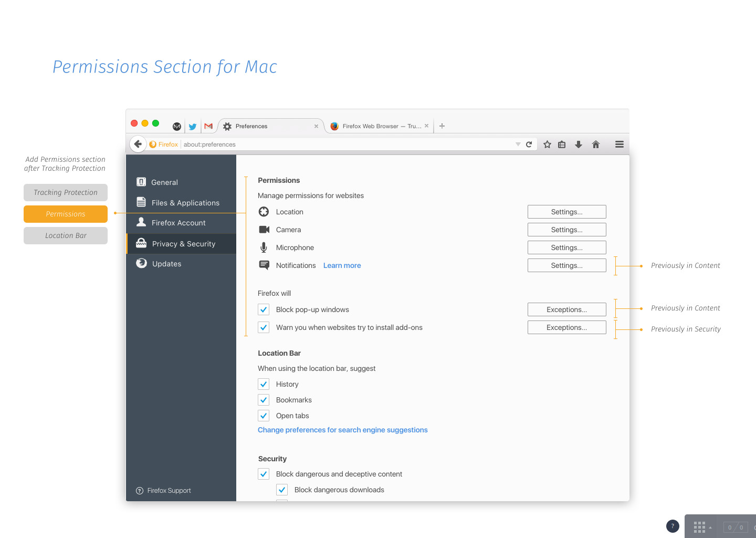Image resolution: width=756 pixels, height=538 pixels.
Task: Click the 0/0 page counter box
Action: (736, 527)
